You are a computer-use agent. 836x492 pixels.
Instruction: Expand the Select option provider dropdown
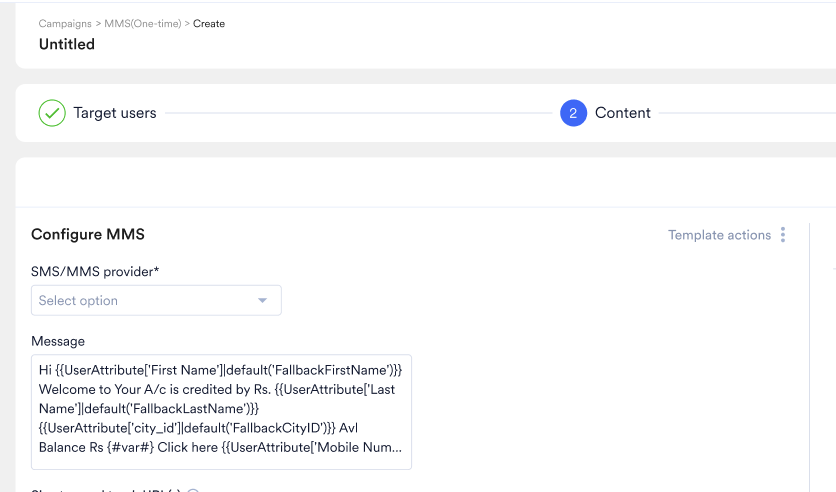(156, 301)
